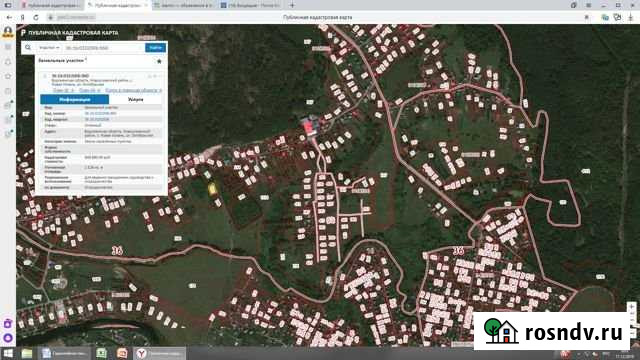Open the browser menu hamburger icon
Image resolution: width=640 pixels, height=360 pixels.
(x=589, y=5)
